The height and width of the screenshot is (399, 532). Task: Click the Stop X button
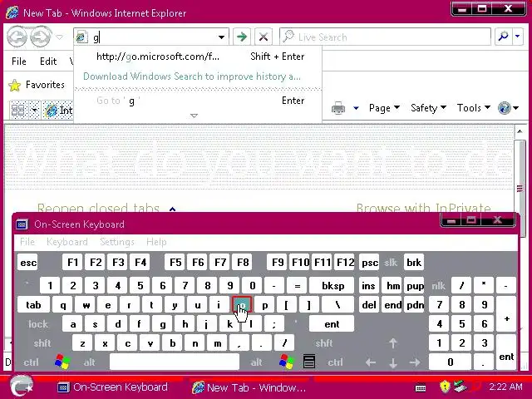pos(264,37)
